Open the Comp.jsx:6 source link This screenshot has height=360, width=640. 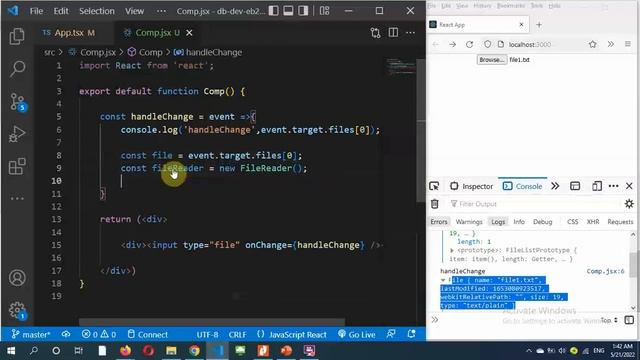[605, 271]
